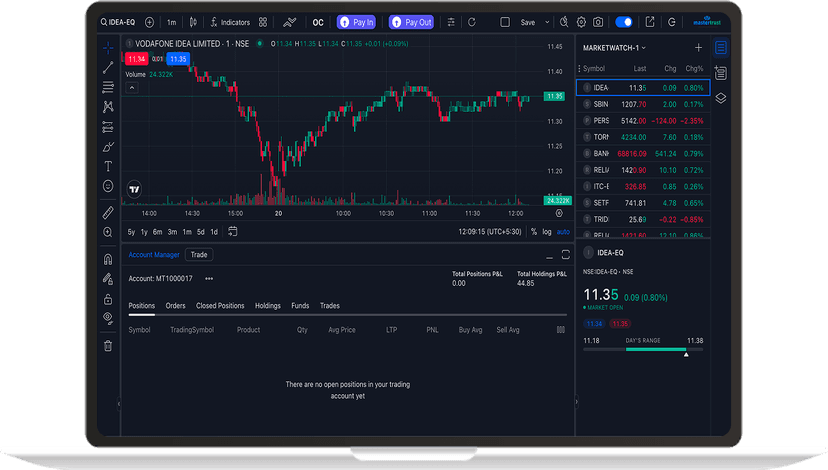Toggle the blue switch in top toolbar
This screenshot has width=828, height=470.
coord(623,22)
